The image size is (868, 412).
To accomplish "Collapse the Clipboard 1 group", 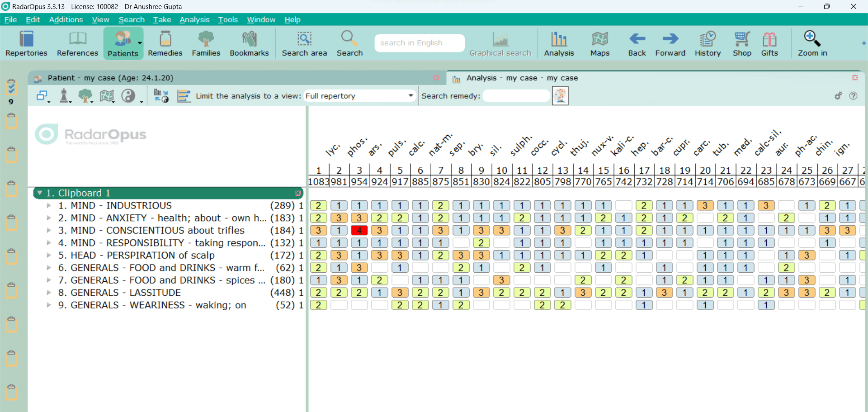I will [40, 193].
